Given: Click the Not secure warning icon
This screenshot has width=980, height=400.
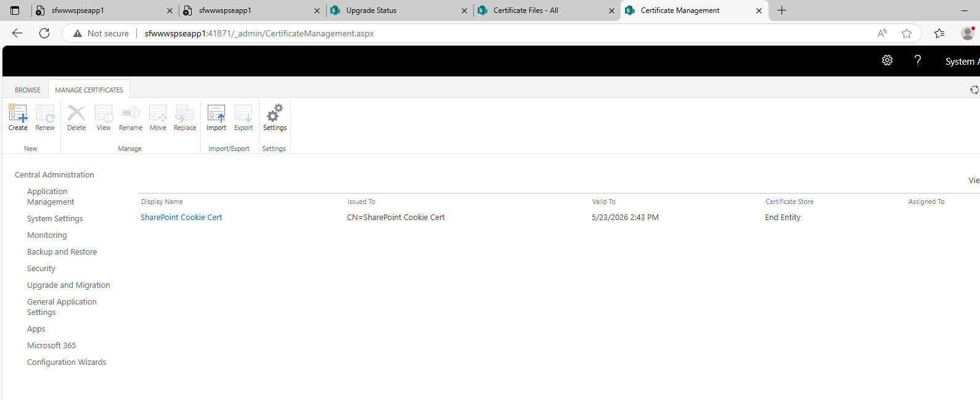Looking at the screenshot, I should (x=78, y=33).
